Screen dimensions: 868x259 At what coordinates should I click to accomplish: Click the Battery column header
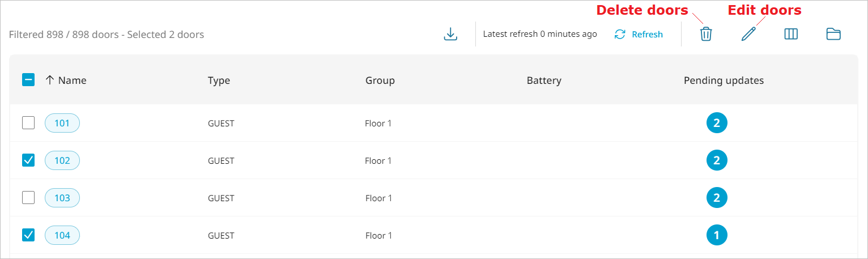(x=544, y=80)
